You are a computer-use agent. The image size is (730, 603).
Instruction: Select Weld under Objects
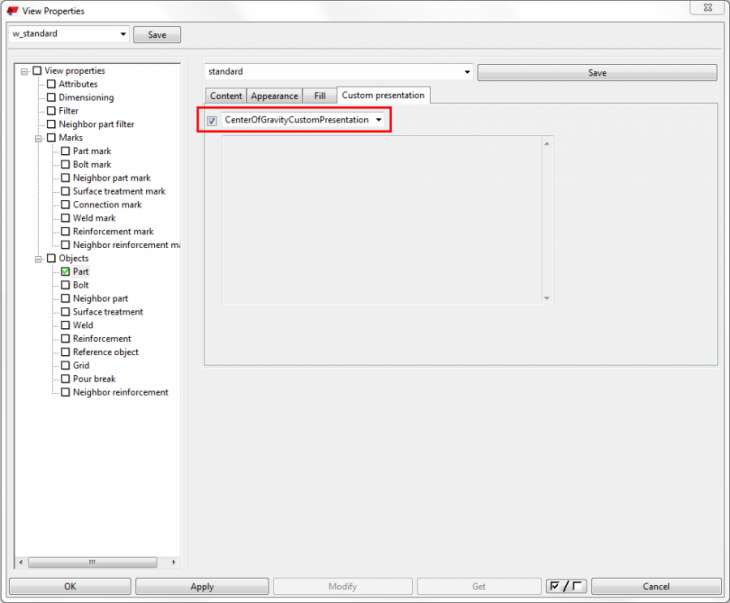click(x=83, y=325)
